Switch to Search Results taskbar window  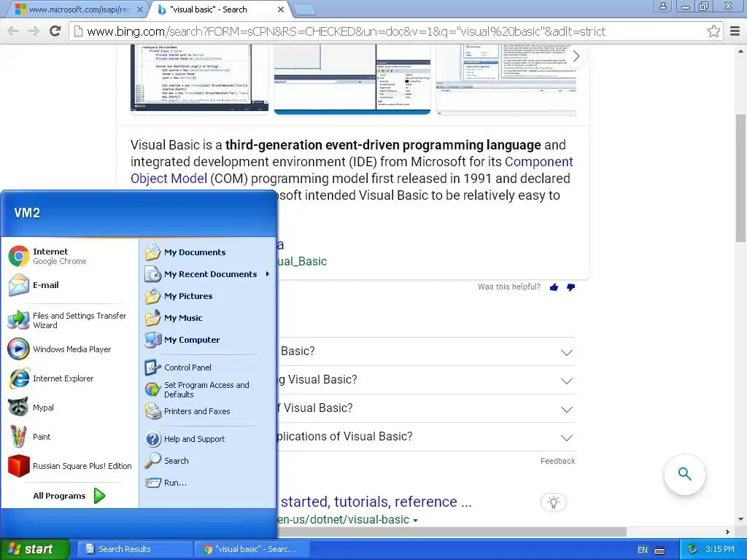pyautogui.click(x=134, y=549)
